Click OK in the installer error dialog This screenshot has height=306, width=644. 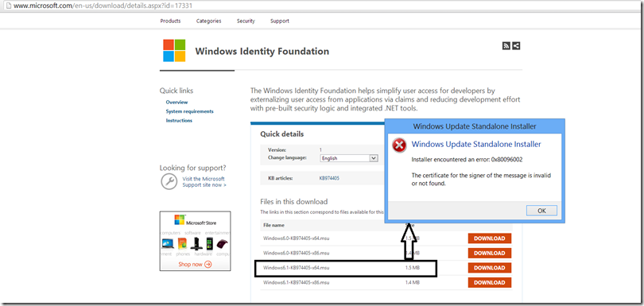541,211
